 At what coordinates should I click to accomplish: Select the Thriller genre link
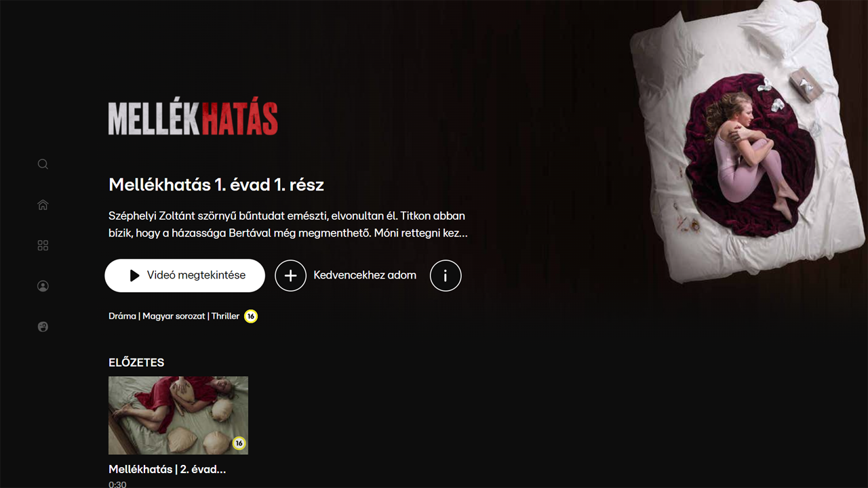225,316
